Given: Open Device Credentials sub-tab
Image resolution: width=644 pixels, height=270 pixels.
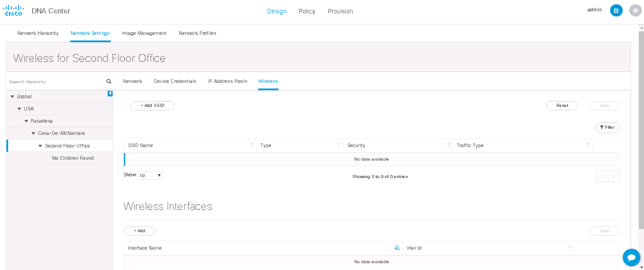Looking at the screenshot, I should click(175, 81).
